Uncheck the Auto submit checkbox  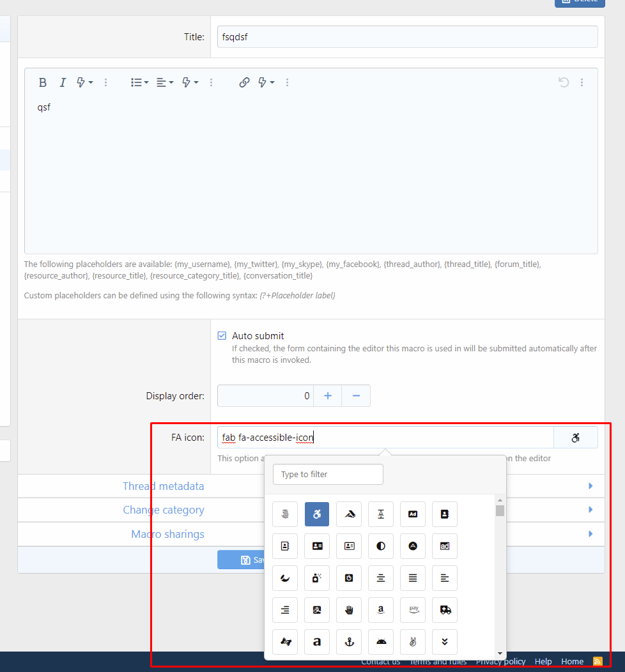pyautogui.click(x=222, y=336)
